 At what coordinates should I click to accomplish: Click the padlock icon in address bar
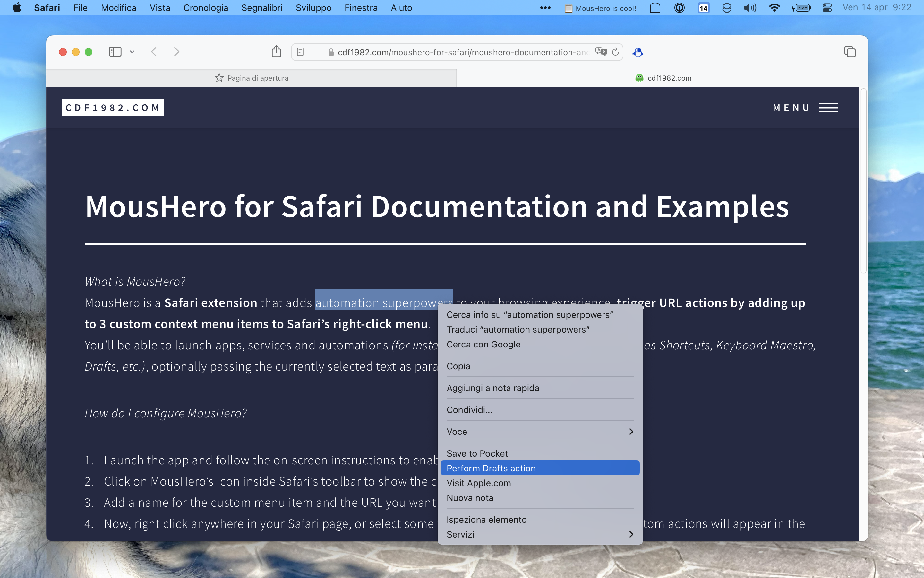tap(331, 52)
